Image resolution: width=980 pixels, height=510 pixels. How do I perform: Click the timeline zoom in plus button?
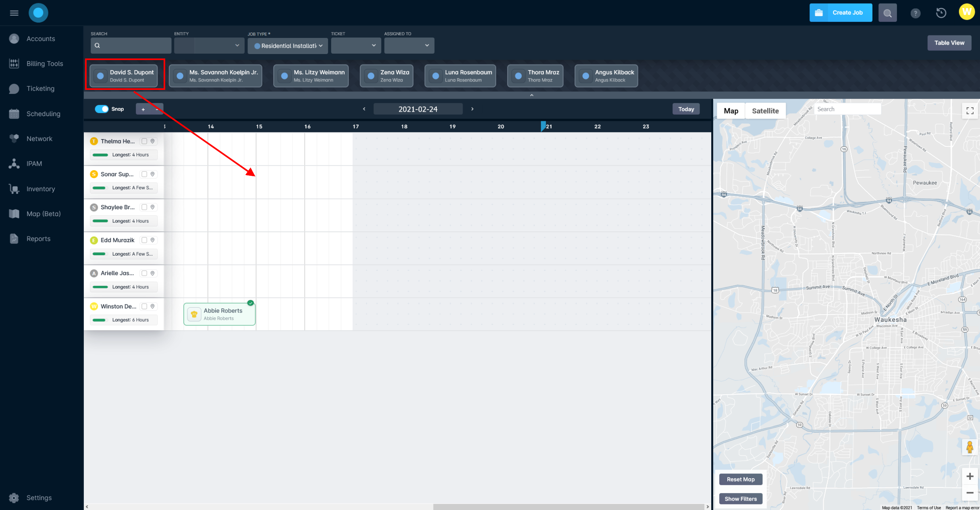(143, 109)
